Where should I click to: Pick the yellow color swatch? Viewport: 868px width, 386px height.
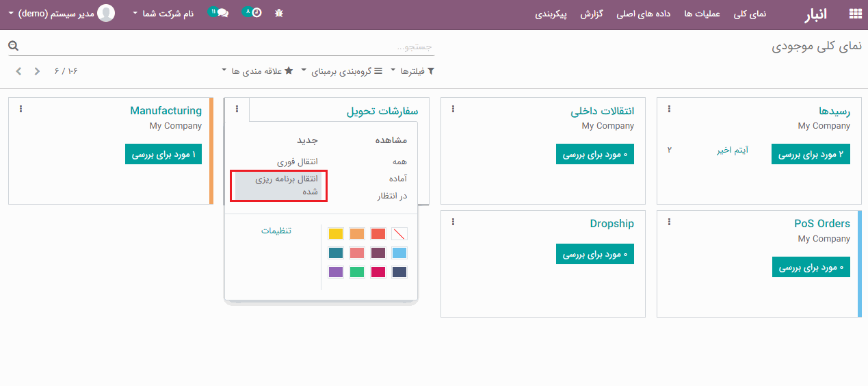click(336, 233)
